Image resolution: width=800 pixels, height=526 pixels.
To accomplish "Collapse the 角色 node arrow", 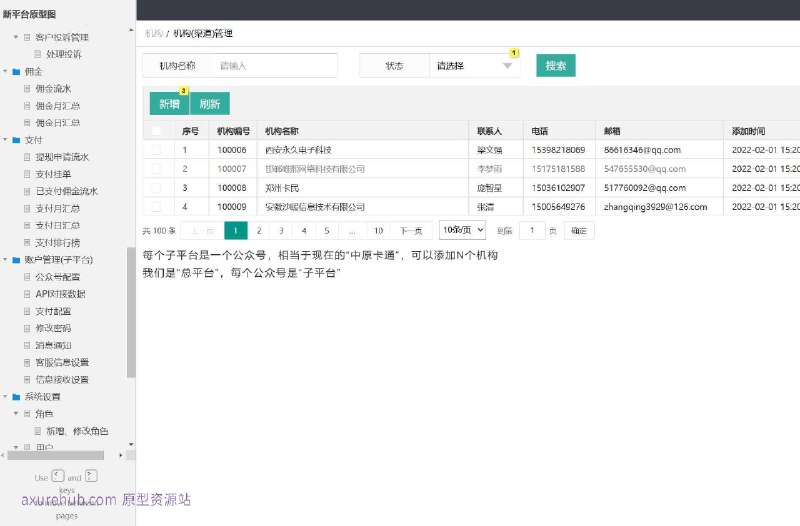I will (16, 414).
